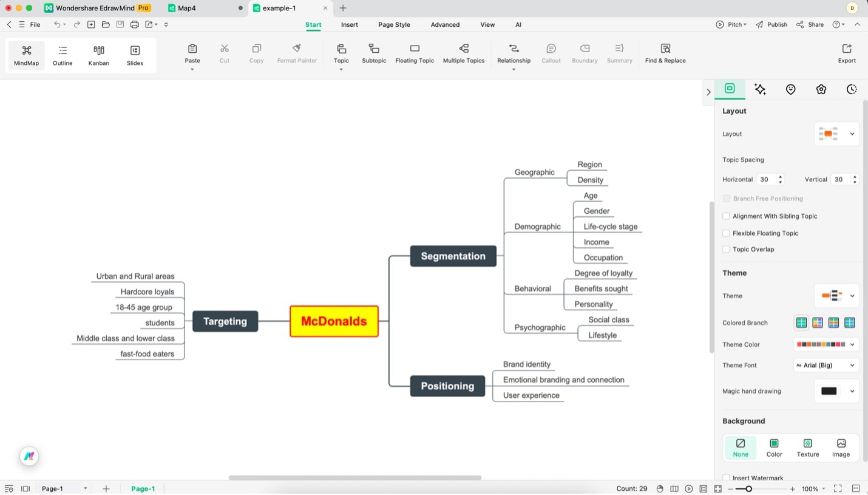Open the clipart panel tab

click(x=821, y=89)
